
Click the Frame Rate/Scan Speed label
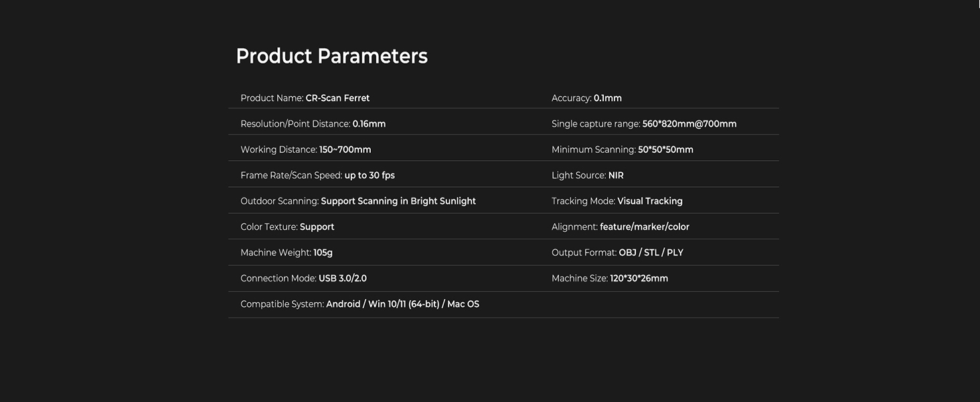tap(291, 176)
